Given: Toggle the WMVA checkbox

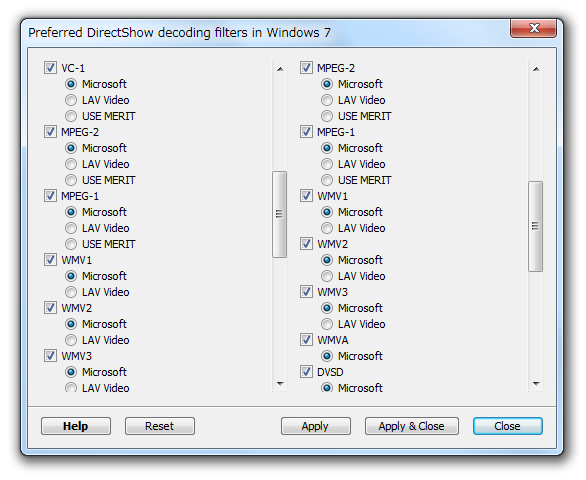Looking at the screenshot, I should (306, 340).
